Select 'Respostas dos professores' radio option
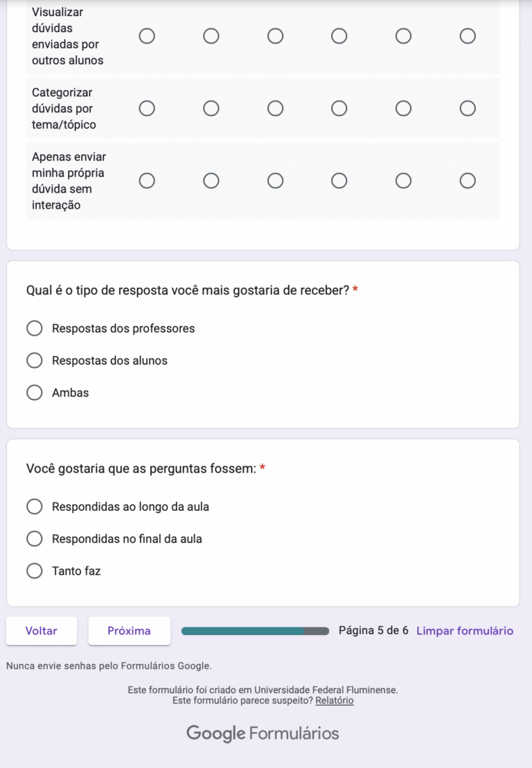The image size is (532, 768). point(35,329)
